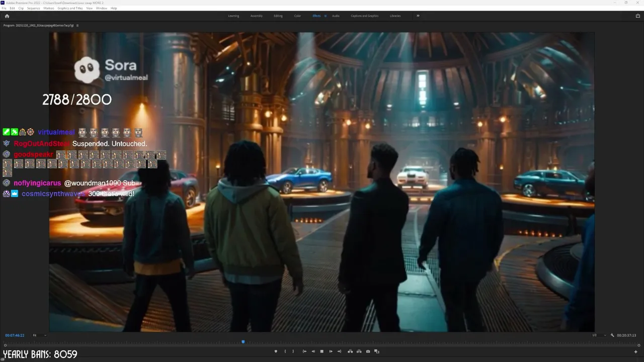Click the Quick Export icon
Screen dimensions: 644x362
tap(638, 16)
